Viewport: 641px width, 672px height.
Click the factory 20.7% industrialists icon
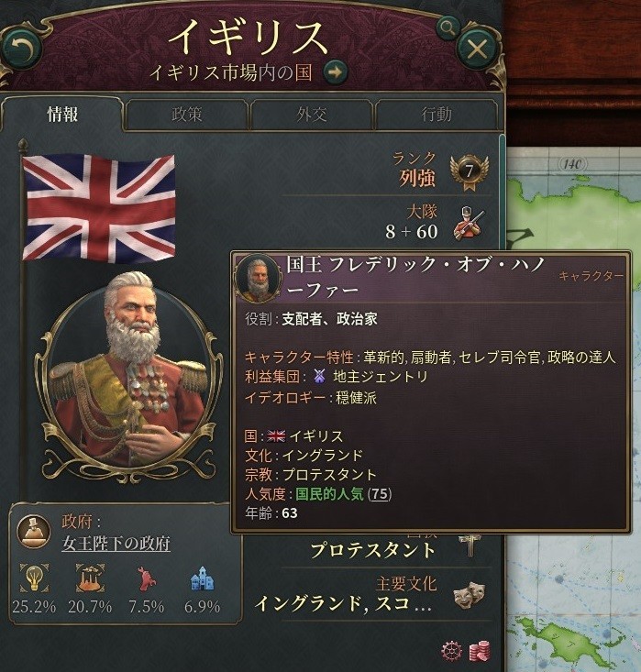[90, 578]
